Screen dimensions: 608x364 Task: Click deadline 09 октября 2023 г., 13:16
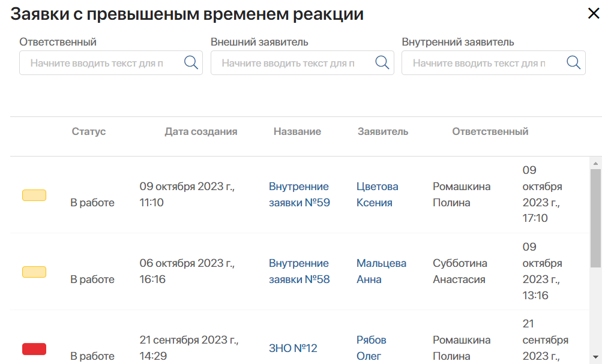[542, 271]
